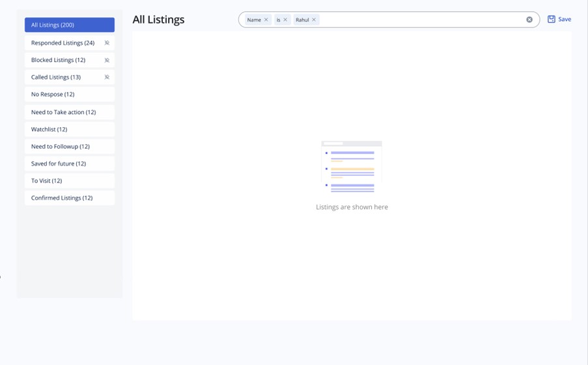Remove the 'is' operator chip
Screen dimensions: 588x365
pyautogui.click(x=285, y=20)
